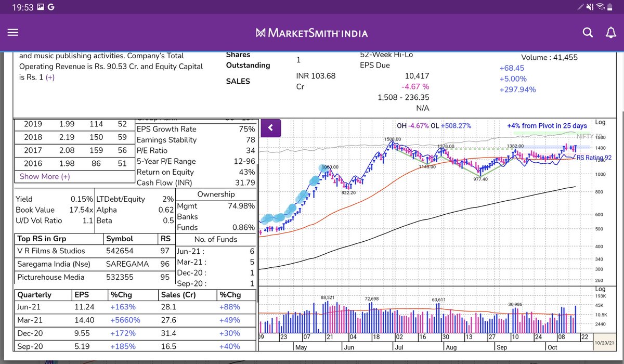
Task: Click the '+4% from Pivot in 25 days' note
Action: pos(547,126)
